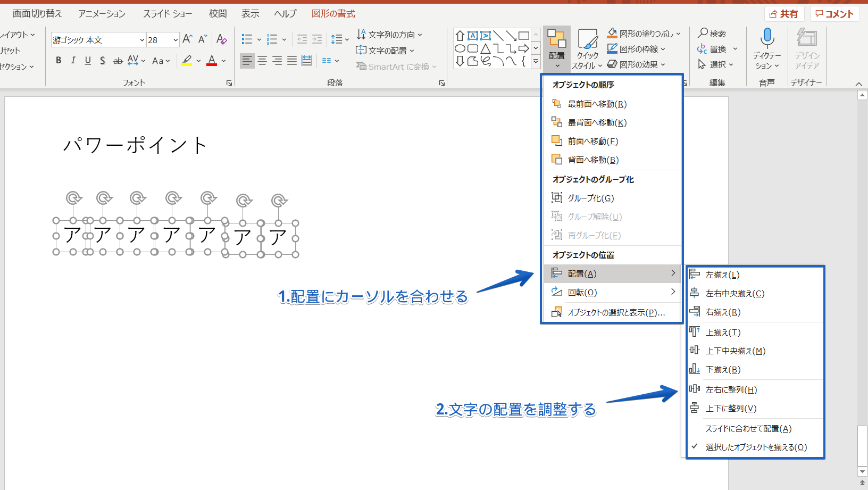
Task: Select 左右に整列 distribute horizontally
Action: pyautogui.click(x=755, y=390)
